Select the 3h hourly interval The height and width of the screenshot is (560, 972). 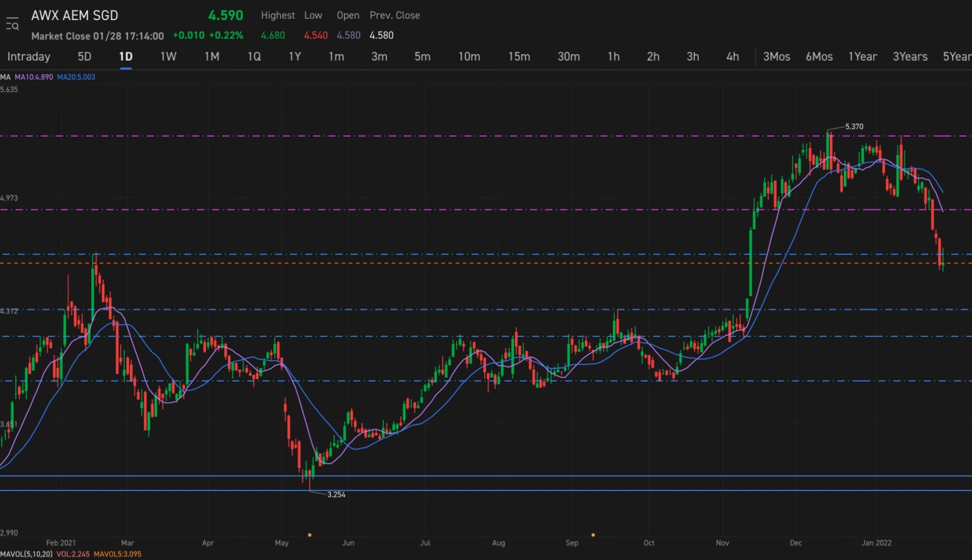693,56
